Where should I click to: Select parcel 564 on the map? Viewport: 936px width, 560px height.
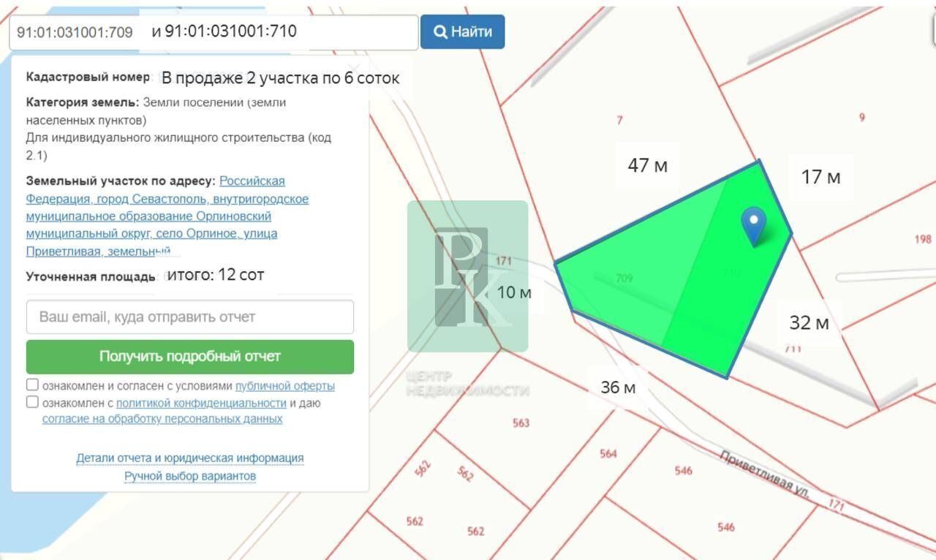pyautogui.click(x=608, y=453)
